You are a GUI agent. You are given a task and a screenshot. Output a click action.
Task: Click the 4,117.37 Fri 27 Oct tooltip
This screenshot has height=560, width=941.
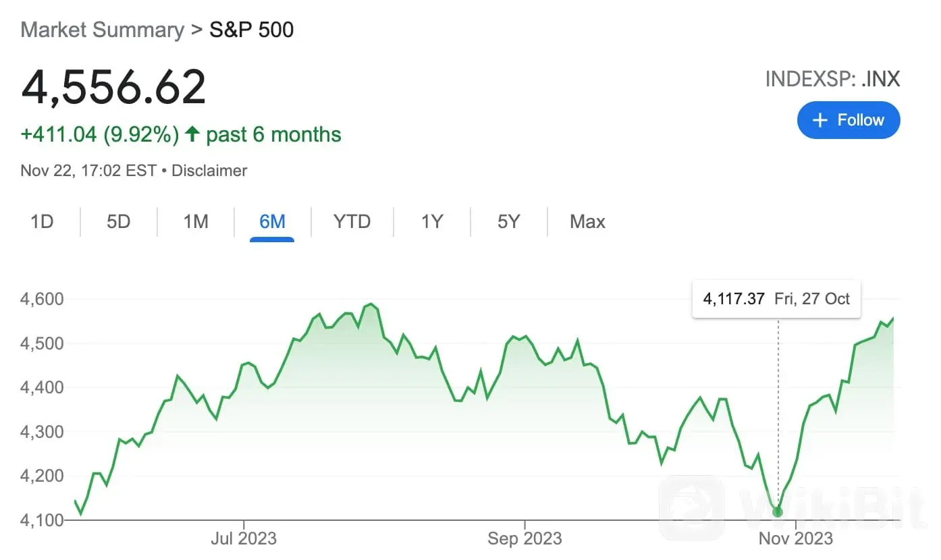pos(776,298)
